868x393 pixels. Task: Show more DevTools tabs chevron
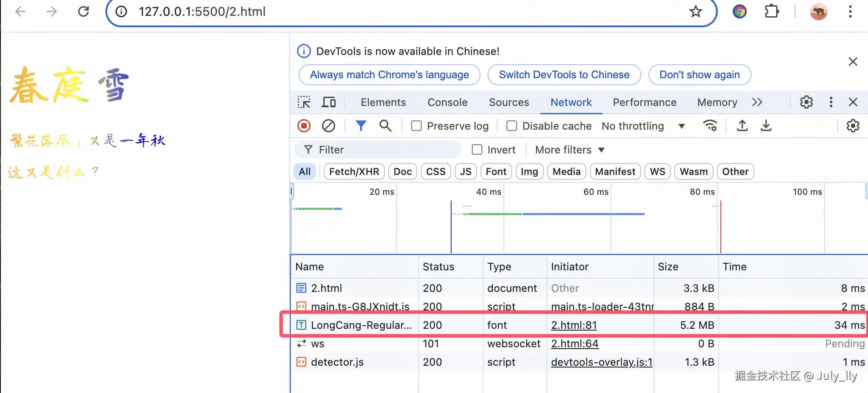point(757,102)
